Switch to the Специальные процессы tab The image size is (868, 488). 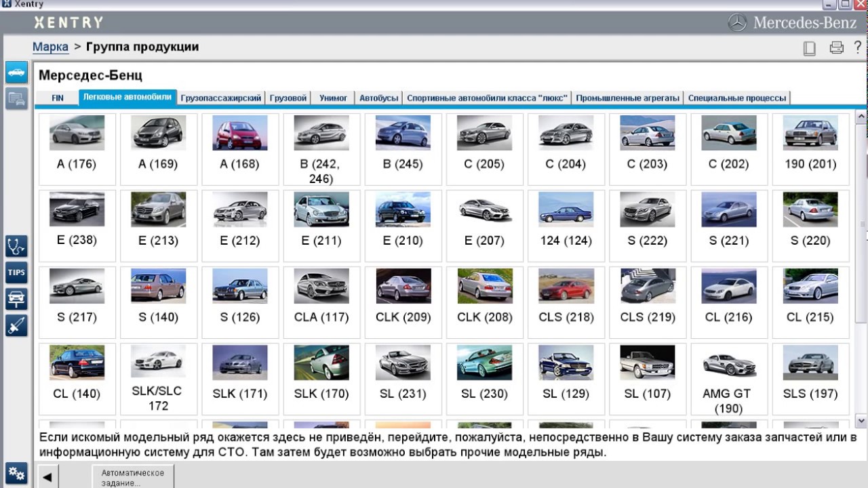point(737,98)
